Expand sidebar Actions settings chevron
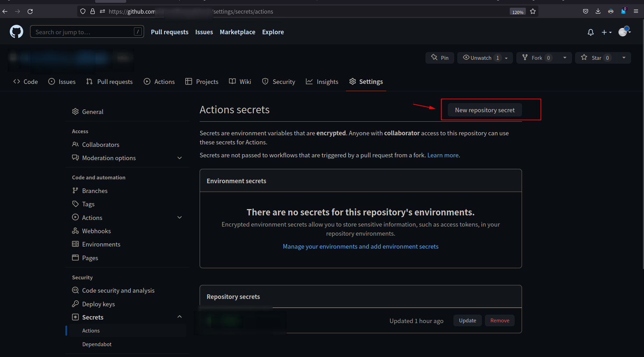 [180, 217]
